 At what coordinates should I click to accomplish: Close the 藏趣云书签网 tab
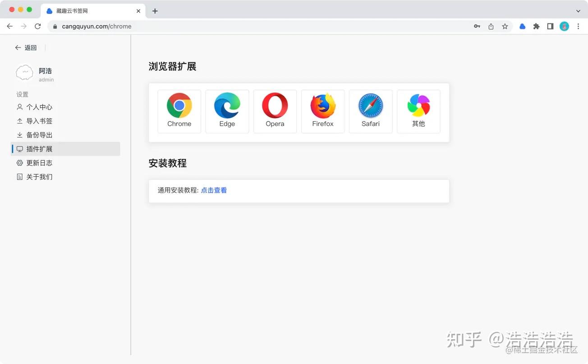[x=138, y=11]
